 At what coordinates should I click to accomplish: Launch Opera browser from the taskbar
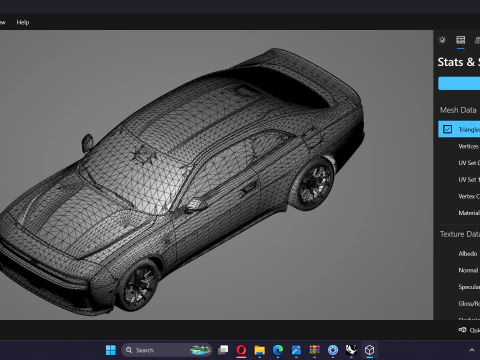[241, 350]
